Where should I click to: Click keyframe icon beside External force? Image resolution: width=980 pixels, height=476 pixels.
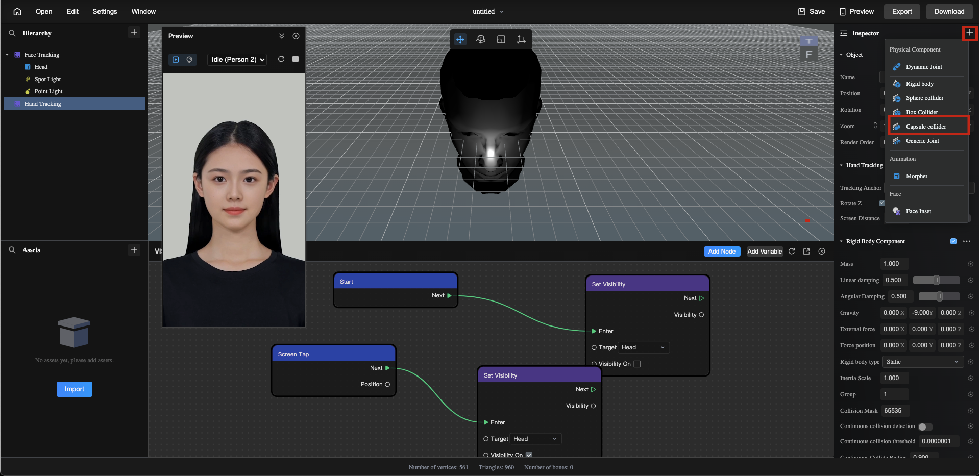click(972, 329)
